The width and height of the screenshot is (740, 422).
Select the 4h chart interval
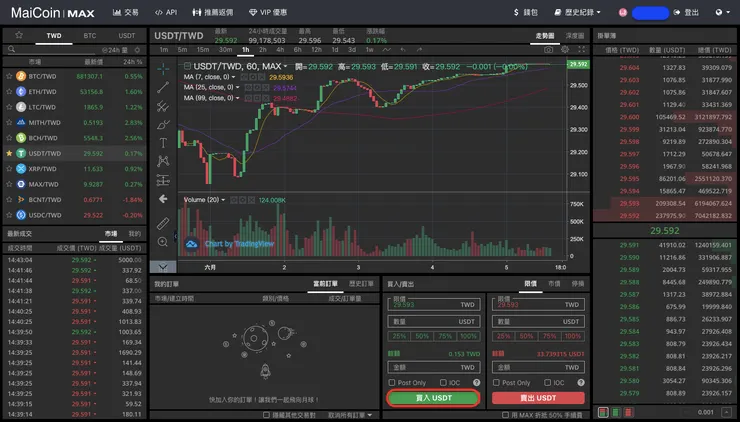pos(280,50)
